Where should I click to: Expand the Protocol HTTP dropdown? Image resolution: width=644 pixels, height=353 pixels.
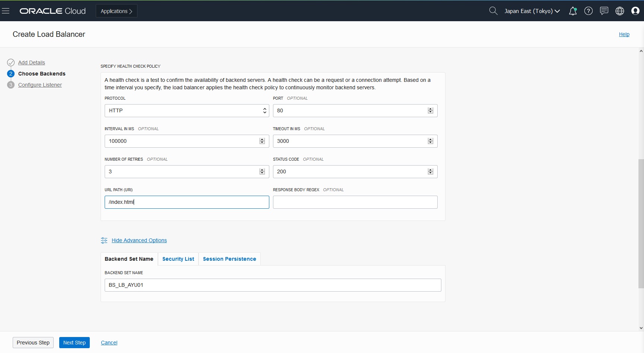tap(187, 110)
